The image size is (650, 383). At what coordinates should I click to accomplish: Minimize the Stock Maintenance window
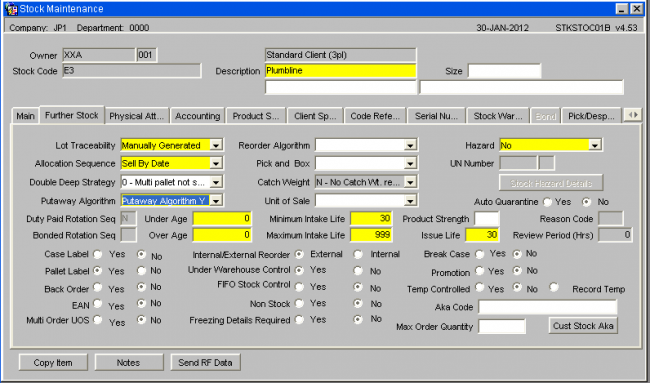(x=622, y=9)
